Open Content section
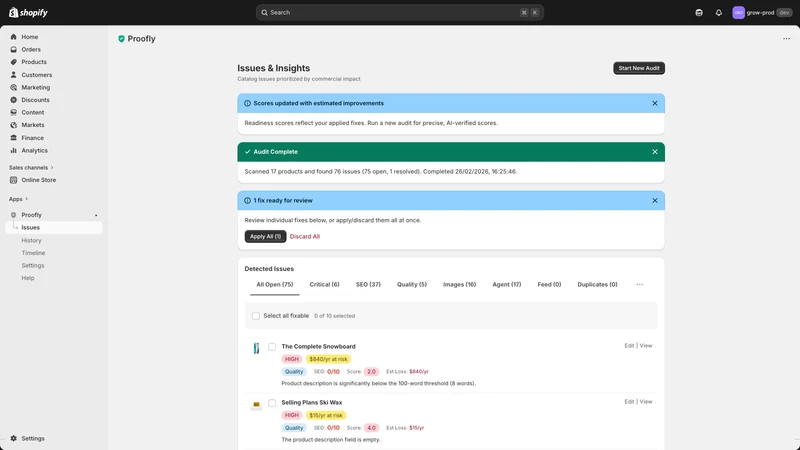This screenshot has width=800, height=450. coord(33,112)
